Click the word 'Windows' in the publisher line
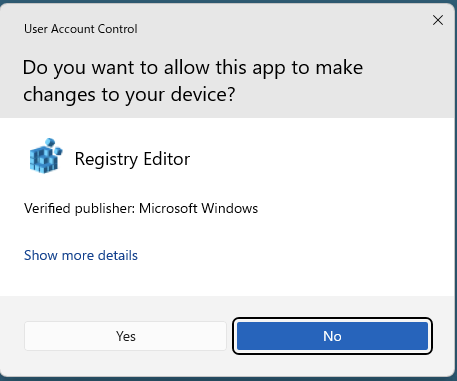The width and height of the screenshot is (457, 381). 230,209
